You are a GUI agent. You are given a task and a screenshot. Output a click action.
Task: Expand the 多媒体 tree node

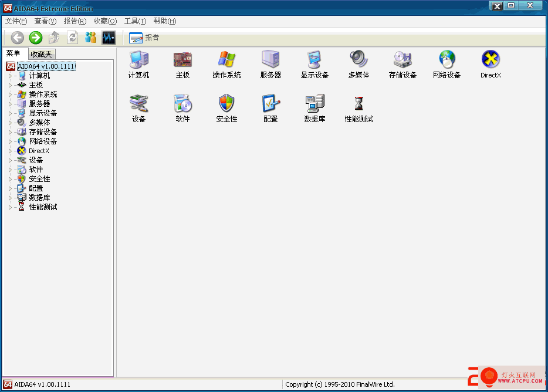(10, 123)
